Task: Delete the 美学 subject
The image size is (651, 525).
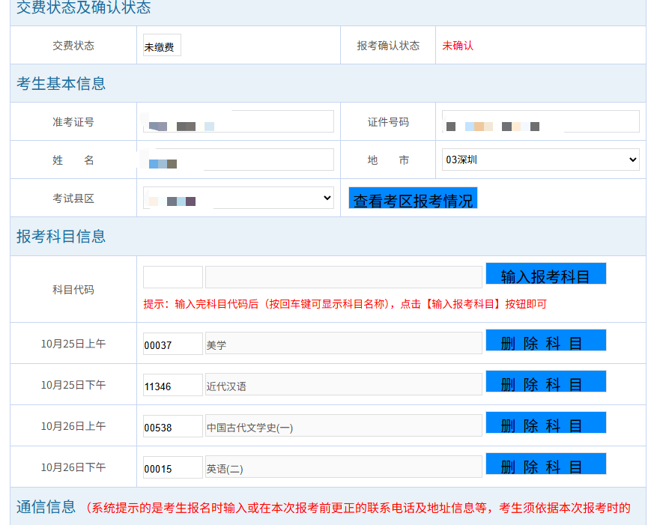Action: pyautogui.click(x=545, y=342)
